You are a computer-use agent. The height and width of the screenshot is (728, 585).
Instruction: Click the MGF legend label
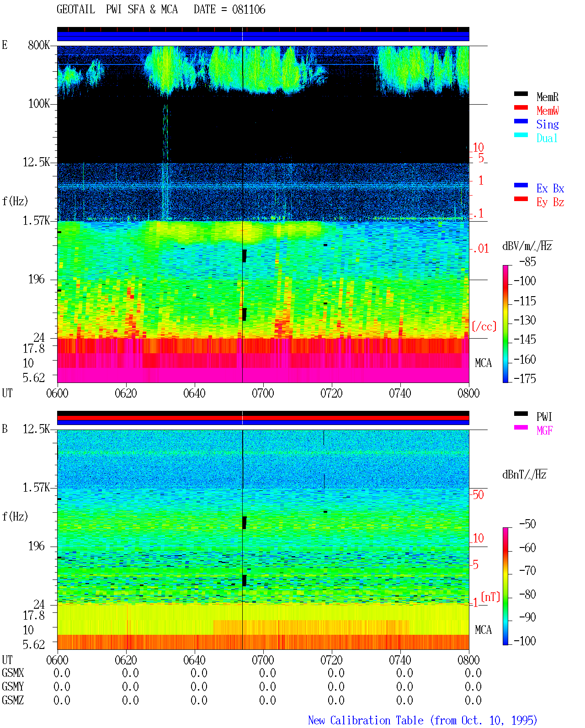click(545, 430)
